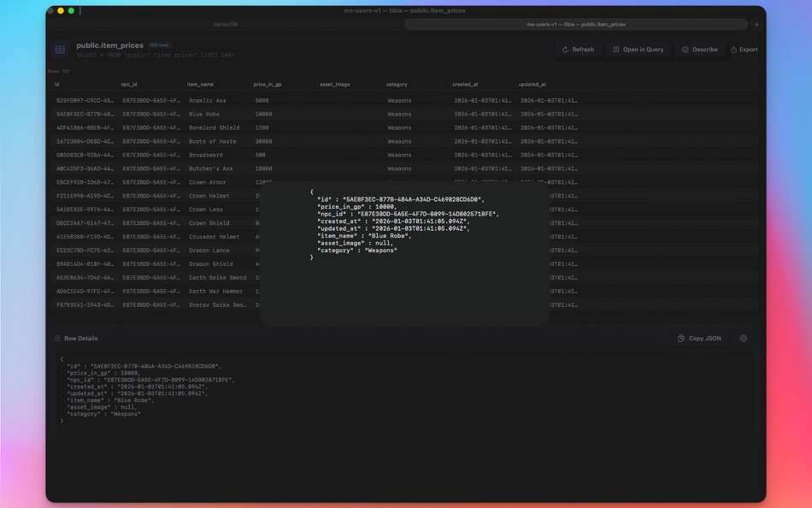This screenshot has height=508, width=812.
Task: Click the clipboard icon on Copy JSON
Action: 680,338
